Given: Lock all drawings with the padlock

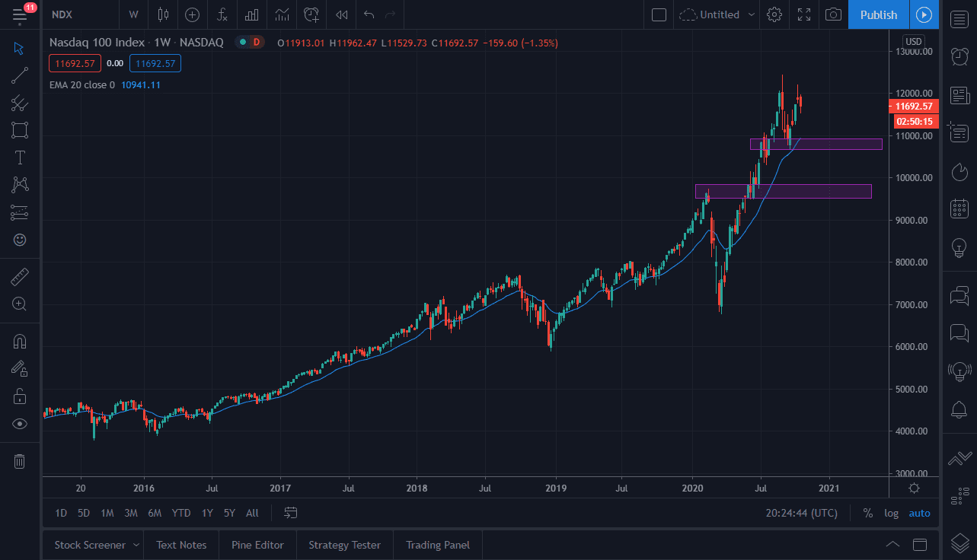Looking at the screenshot, I should pyautogui.click(x=19, y=396).
